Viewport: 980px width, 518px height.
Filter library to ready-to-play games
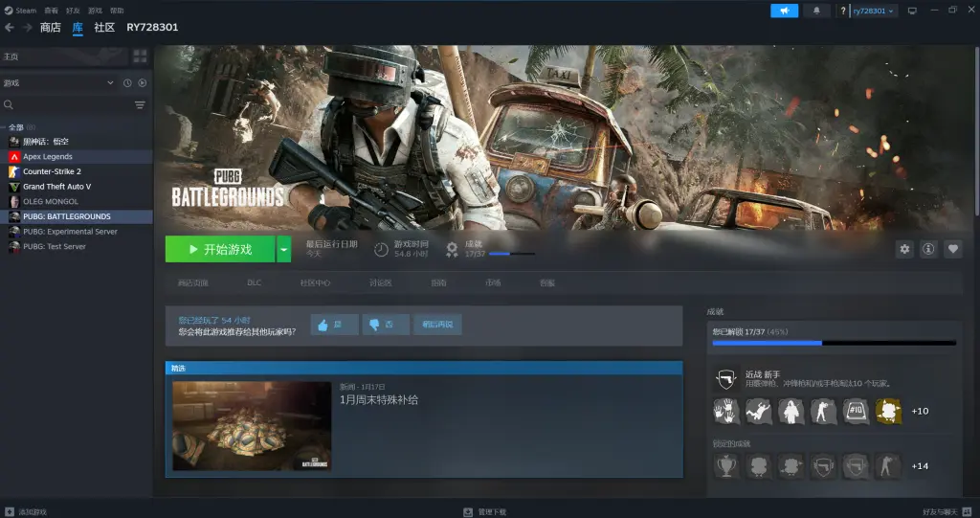pos(143,82)
